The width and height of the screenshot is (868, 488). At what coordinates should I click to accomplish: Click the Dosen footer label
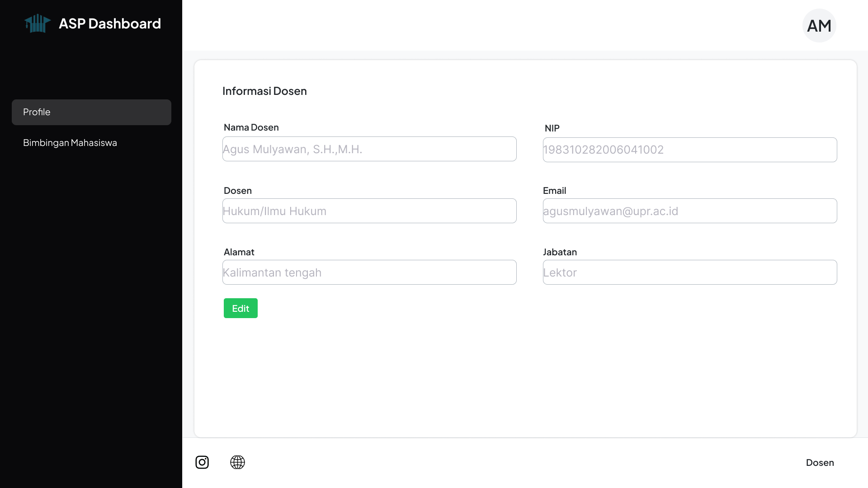click(x=820, y=463)
